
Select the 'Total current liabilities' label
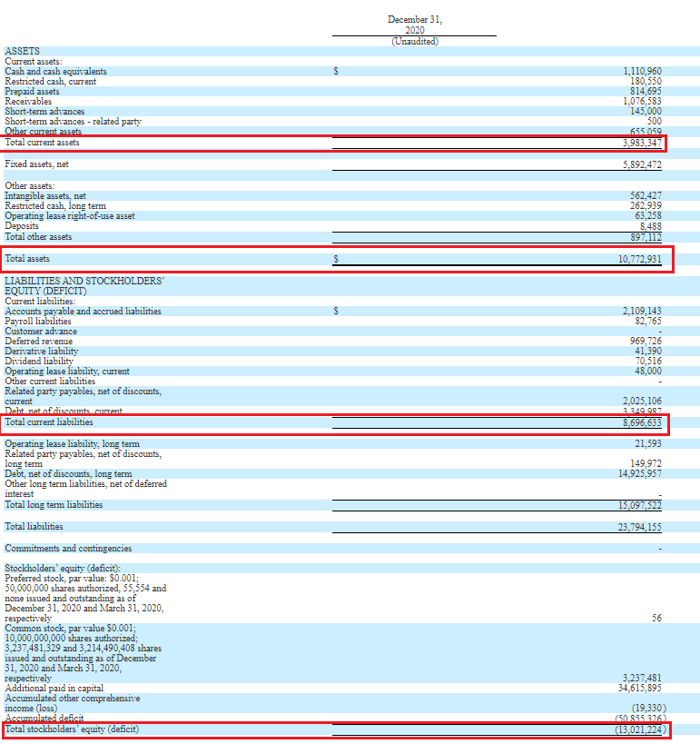(x=49, y=422)
